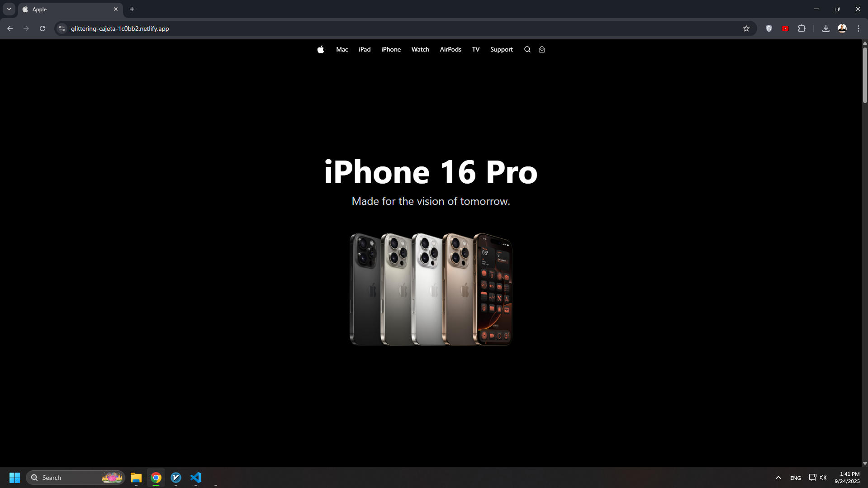This screenshot has height=488, width=868.
Task: Select the Apple browser tab
Action: 70,9
